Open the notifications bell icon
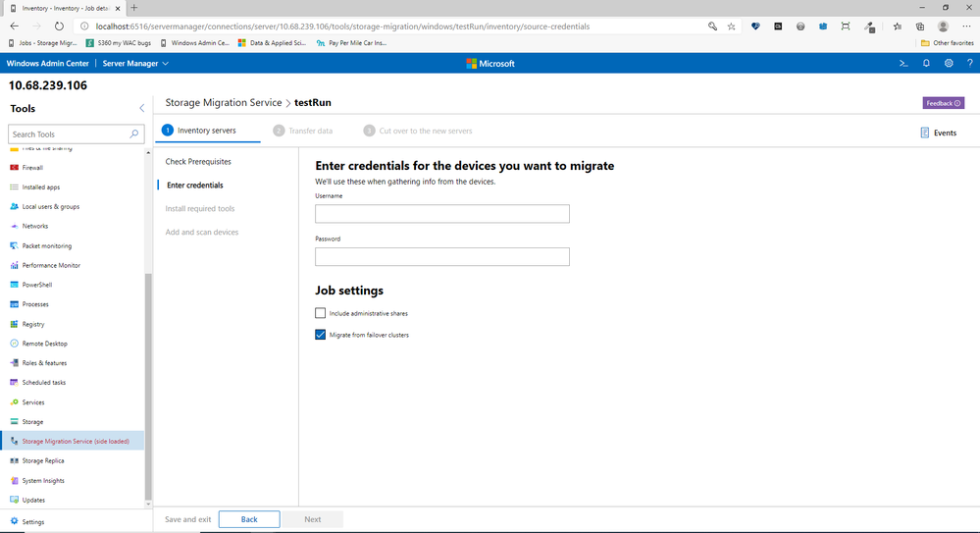The height and width of the screenshot is (533, 980). pos(926,63)
